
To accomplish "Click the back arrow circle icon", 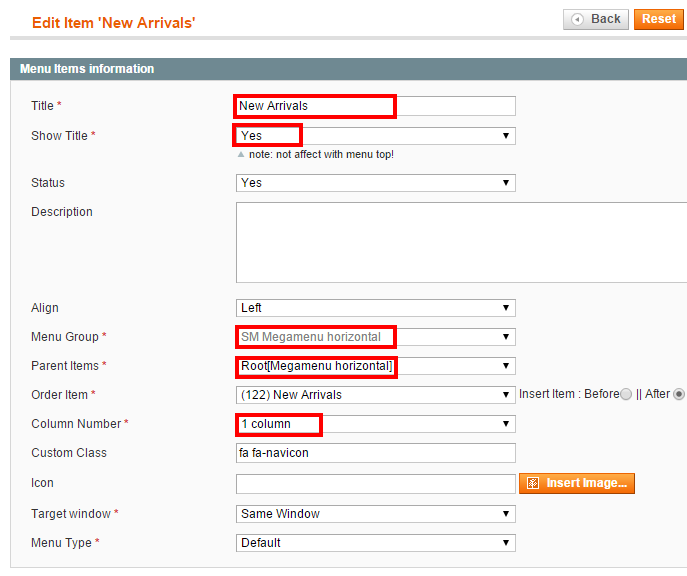I will (x=577, y=19).
